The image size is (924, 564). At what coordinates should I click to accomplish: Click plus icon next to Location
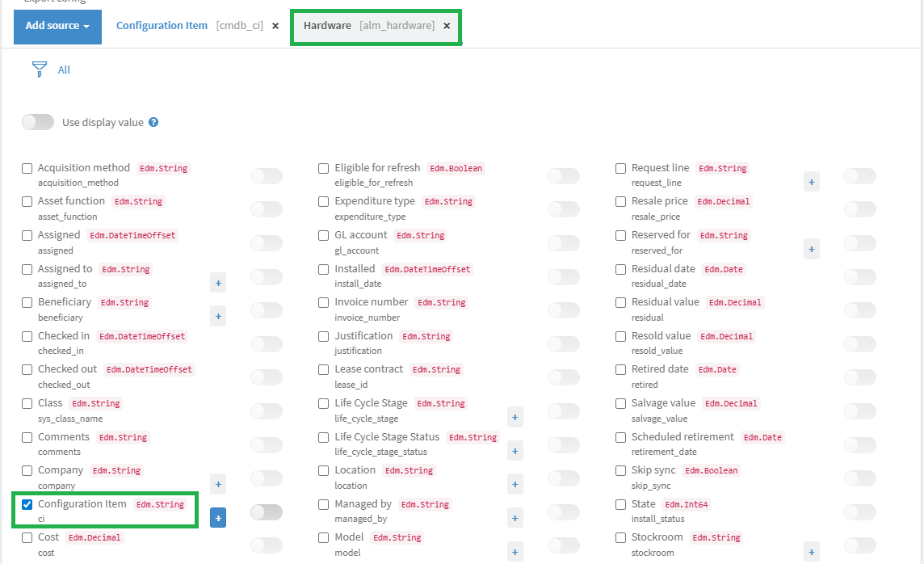pos(515,484)
